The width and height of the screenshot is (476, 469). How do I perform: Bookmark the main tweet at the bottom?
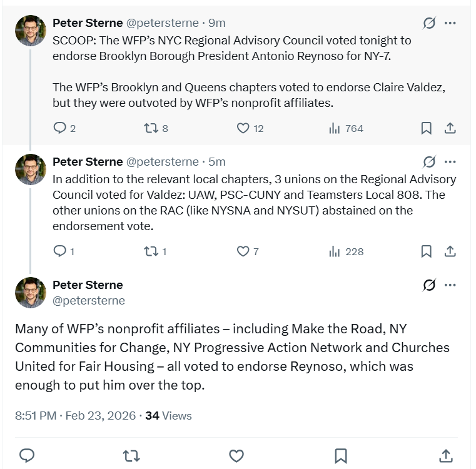point(341,455)
